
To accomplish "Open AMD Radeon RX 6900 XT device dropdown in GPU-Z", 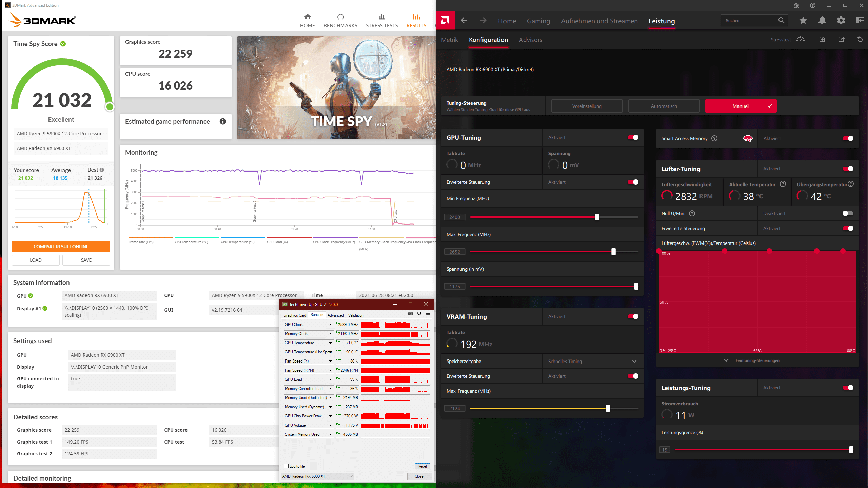I will point(317,476).
